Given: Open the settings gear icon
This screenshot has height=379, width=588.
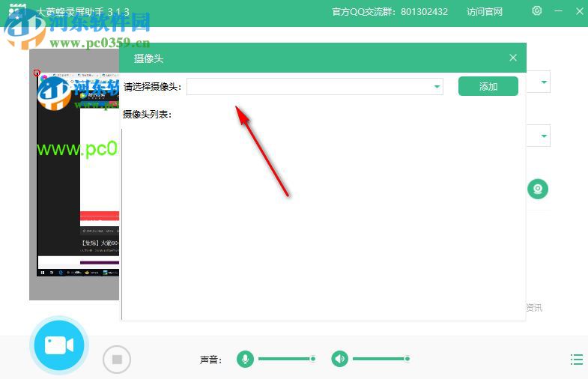Looking at the screenshot, I should tap(536, 11).
